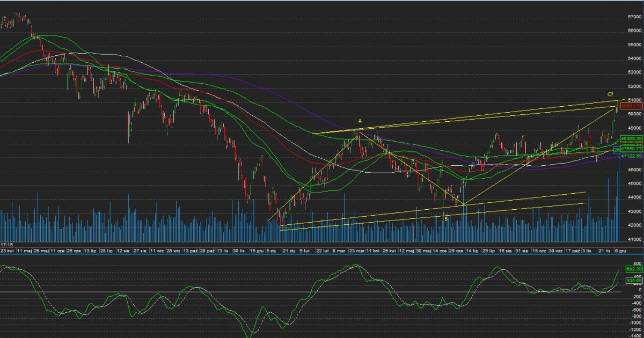Click the 12 sie date marker
The height and width of the screenshot is (338, 644).
[123, 251]
